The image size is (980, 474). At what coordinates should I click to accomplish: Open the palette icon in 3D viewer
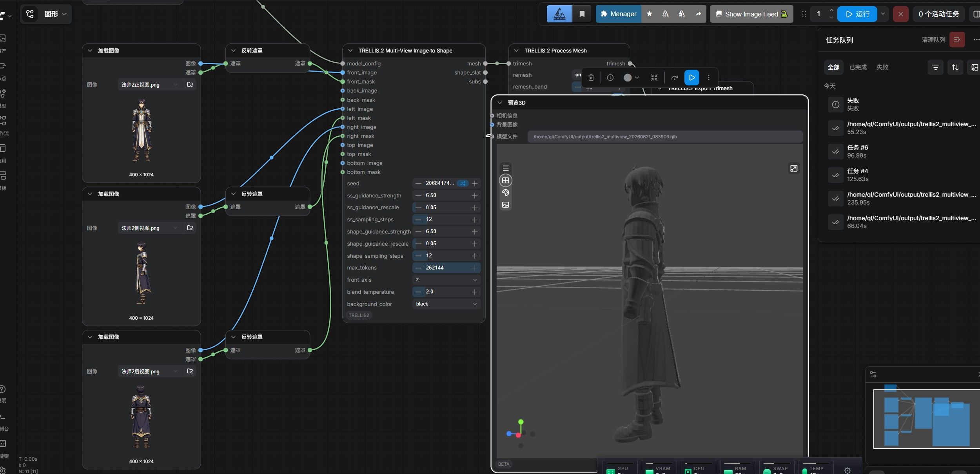pyautogui.click(x=506, y=193)
